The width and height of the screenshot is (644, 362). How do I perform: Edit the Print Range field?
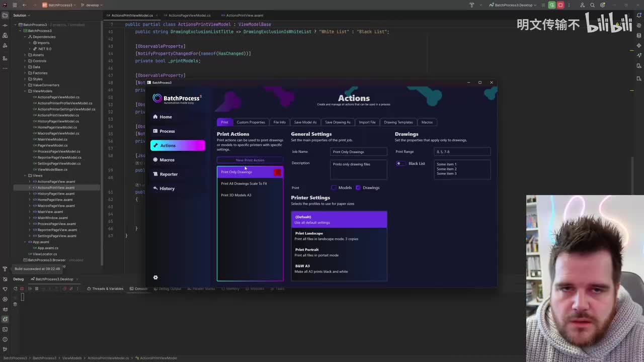tap(462, 152)
